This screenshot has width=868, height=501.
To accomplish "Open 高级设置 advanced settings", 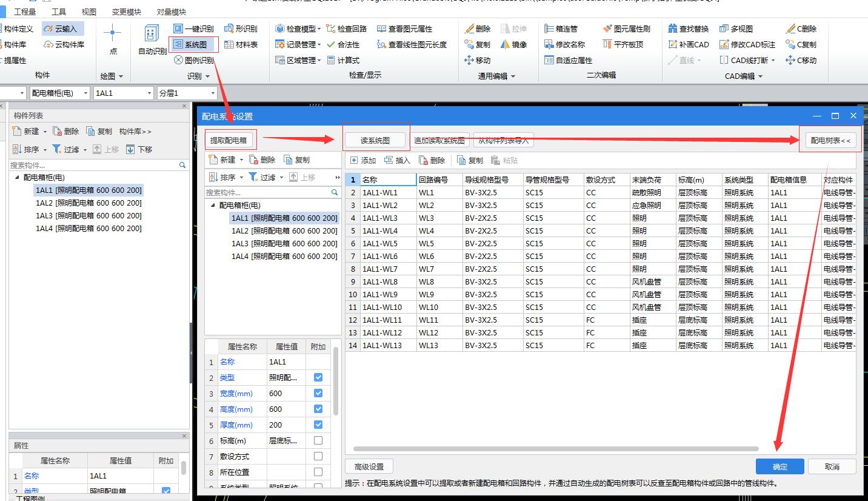I will coord(369,466).
